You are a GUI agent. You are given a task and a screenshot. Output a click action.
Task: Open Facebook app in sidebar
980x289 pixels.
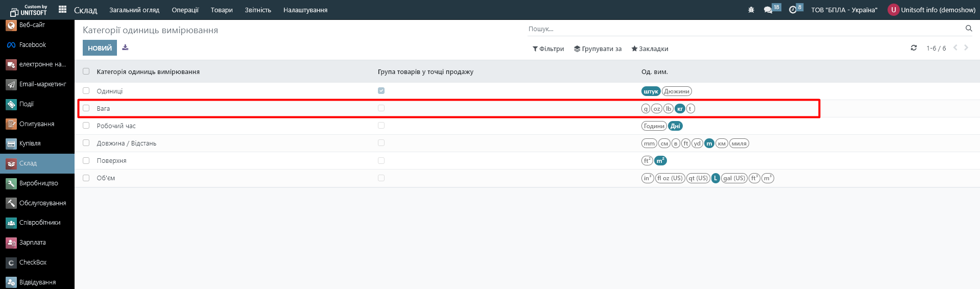33,45
